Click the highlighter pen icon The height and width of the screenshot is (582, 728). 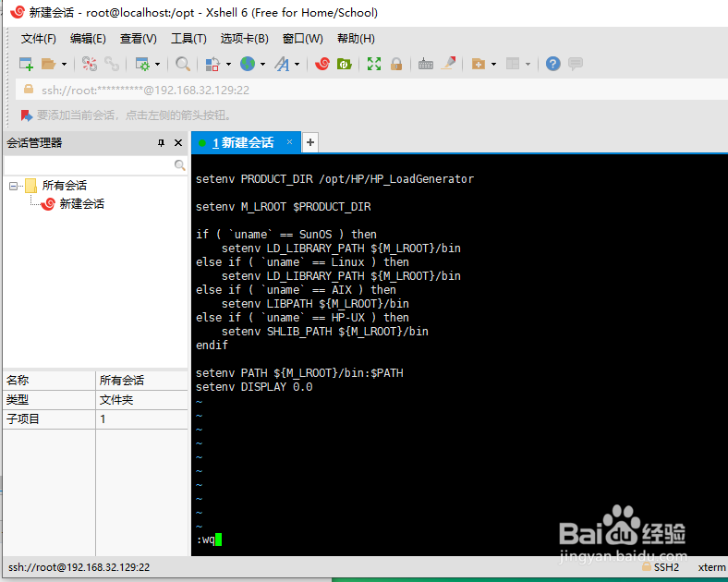click(448, 64)
